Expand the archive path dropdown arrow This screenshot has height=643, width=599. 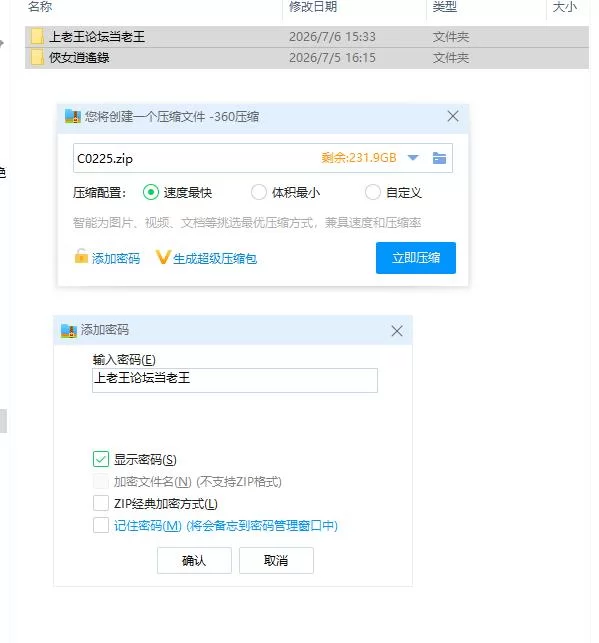click(x=413, y=158)
